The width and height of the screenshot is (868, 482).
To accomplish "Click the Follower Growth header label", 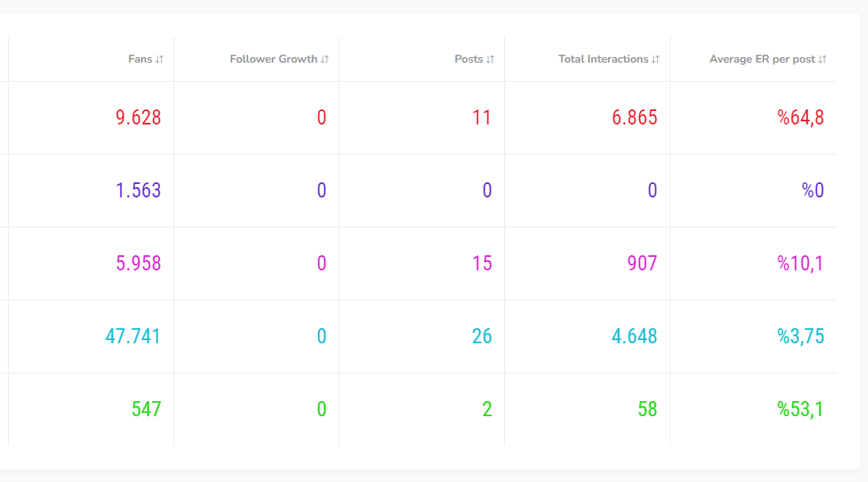I will 273,59.
